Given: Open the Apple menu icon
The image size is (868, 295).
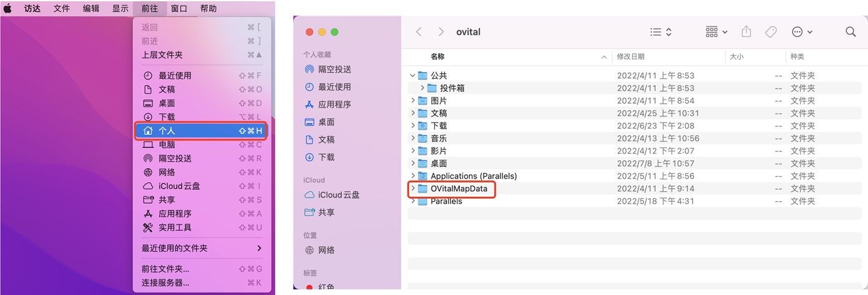Looking at the screenshot, I should pyautogui.click(x=8, y=8).
